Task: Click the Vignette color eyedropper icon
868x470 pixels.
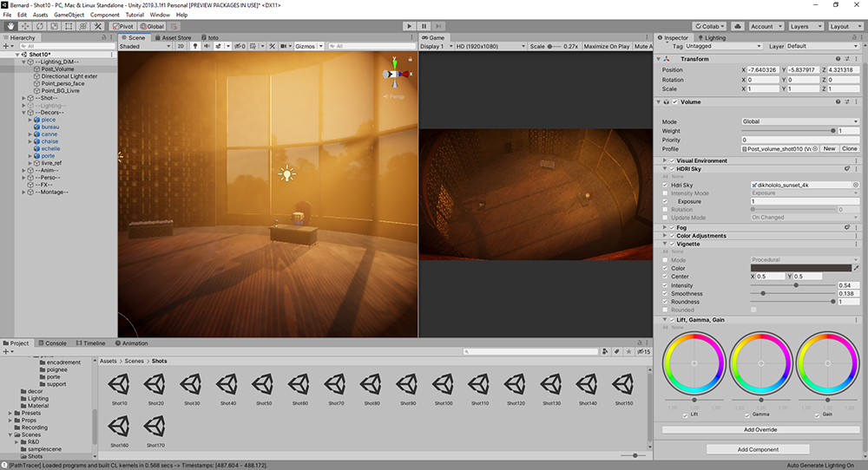Action: (857, 268)
